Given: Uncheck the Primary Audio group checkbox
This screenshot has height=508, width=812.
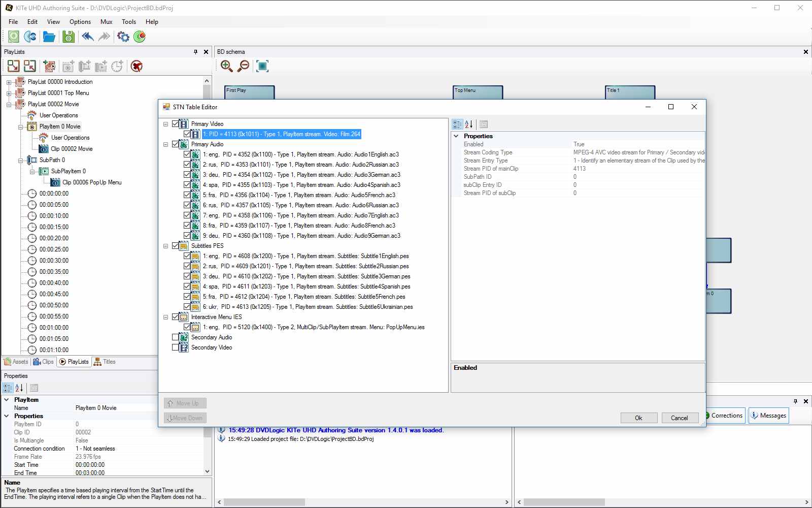Looking at the screenshot, I should (176, 144).
